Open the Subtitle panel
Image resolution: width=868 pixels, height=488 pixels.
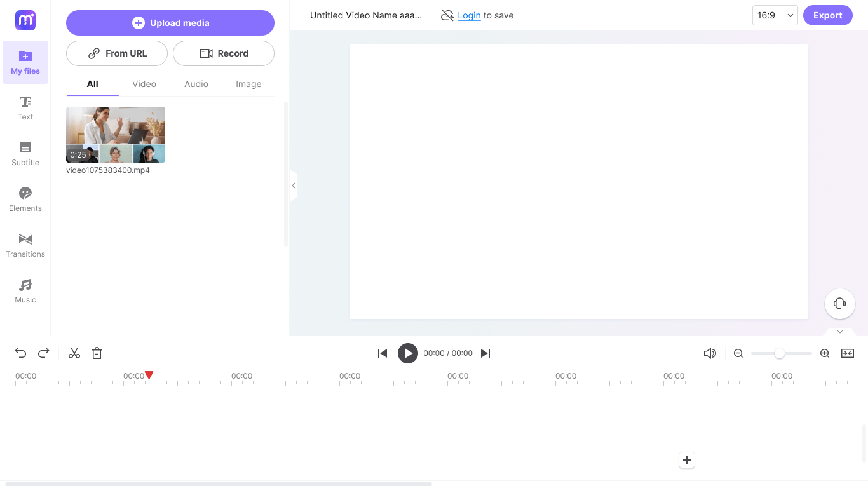25,154
